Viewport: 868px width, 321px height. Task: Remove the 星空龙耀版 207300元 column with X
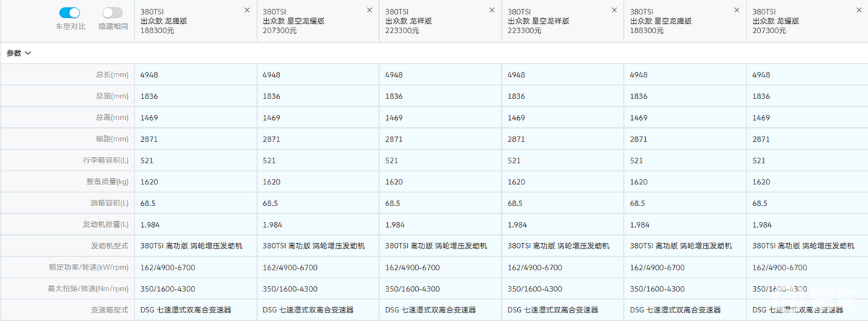coord(370,10)
